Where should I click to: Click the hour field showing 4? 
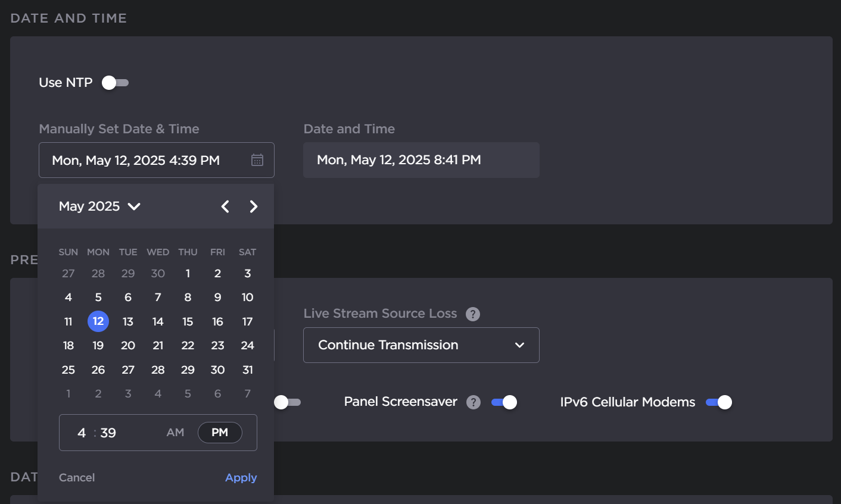pos(82,433)
